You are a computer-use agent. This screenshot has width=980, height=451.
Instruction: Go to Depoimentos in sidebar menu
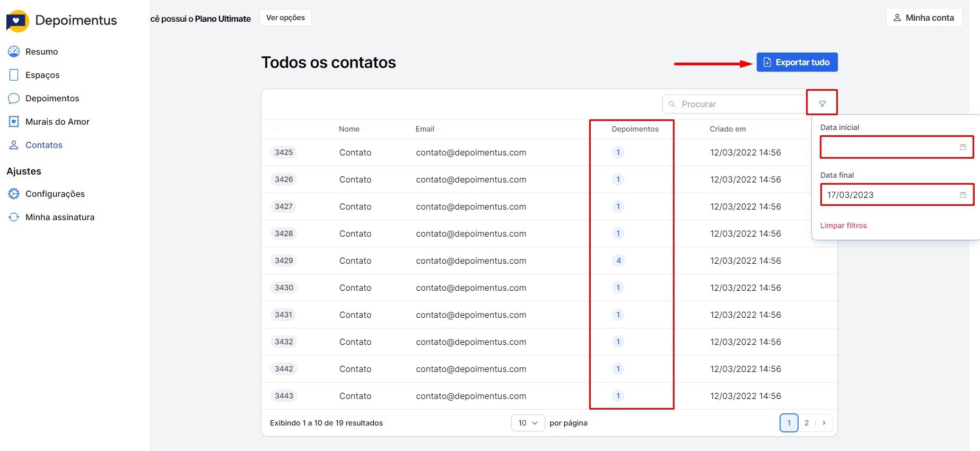pos(52,98)
